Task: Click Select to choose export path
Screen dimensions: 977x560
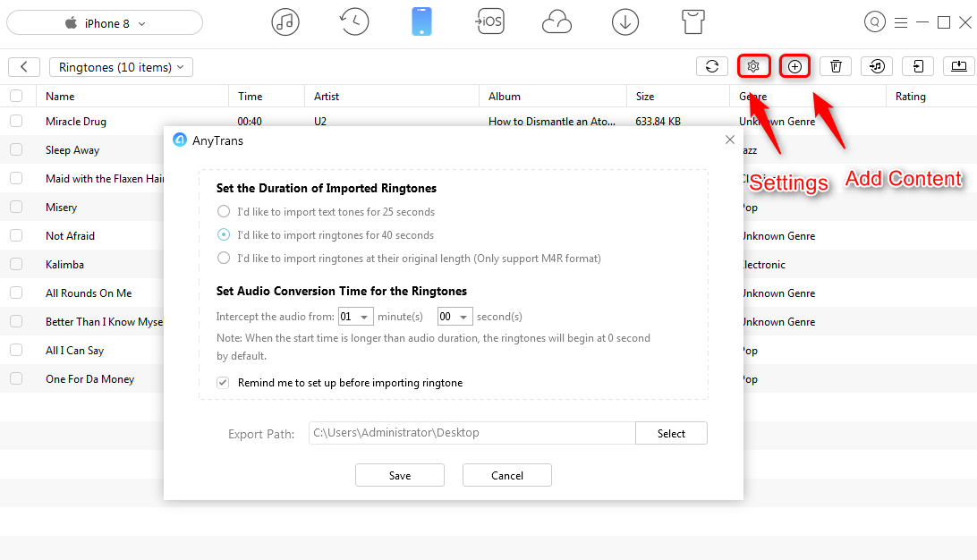Action: (671, 434)
